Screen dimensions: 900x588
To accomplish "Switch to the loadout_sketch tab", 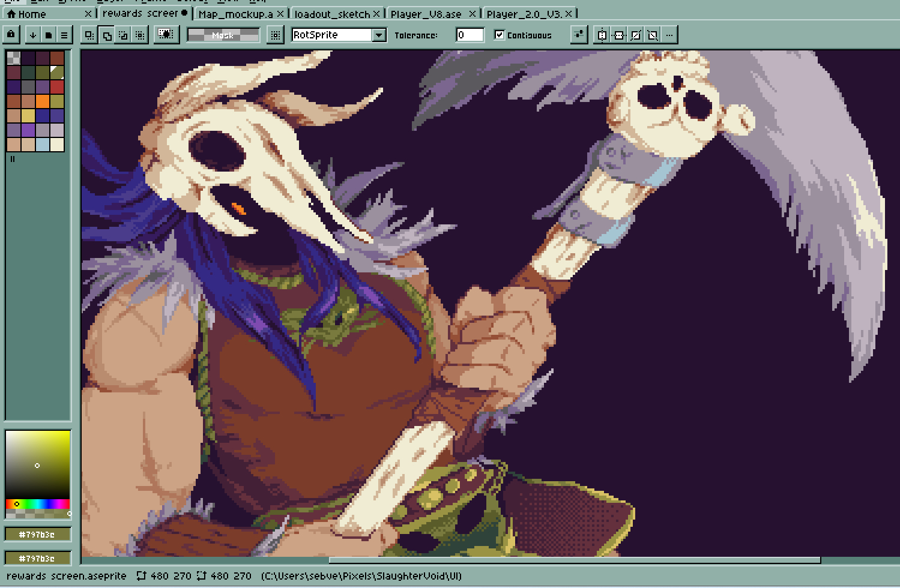I will point(332,13).
